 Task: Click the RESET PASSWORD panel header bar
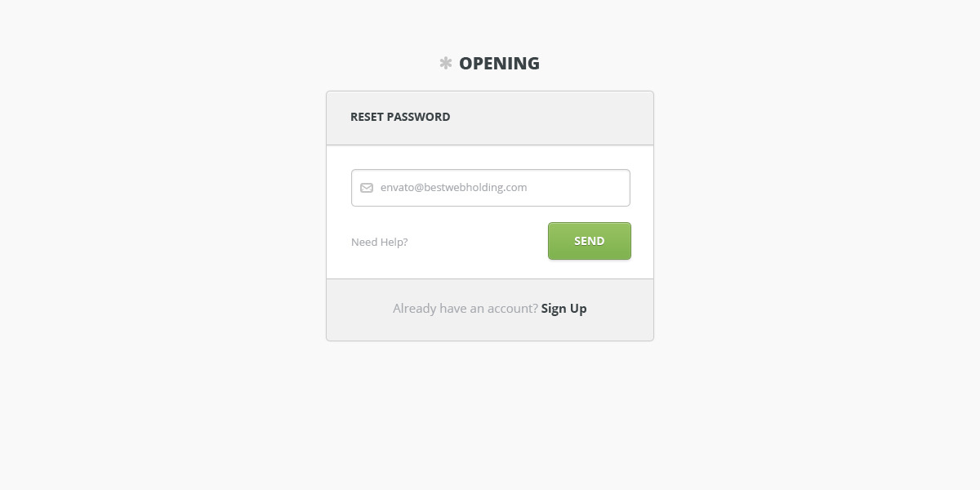coord(490,118)
